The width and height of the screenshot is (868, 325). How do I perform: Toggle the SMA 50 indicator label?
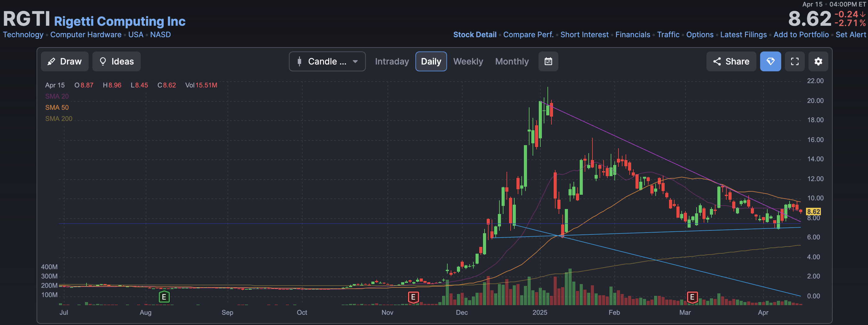coord(57,108)
